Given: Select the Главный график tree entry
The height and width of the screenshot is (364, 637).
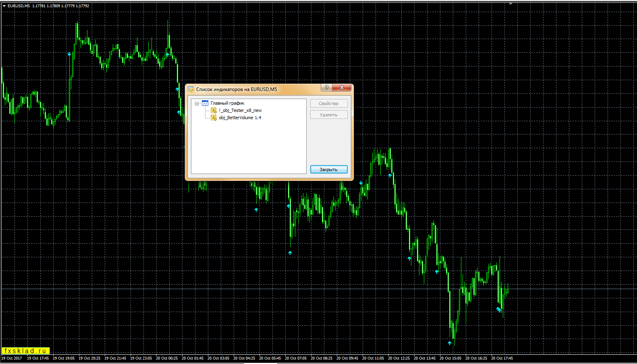Looking at the screenshot, I should tap(227, 103).
